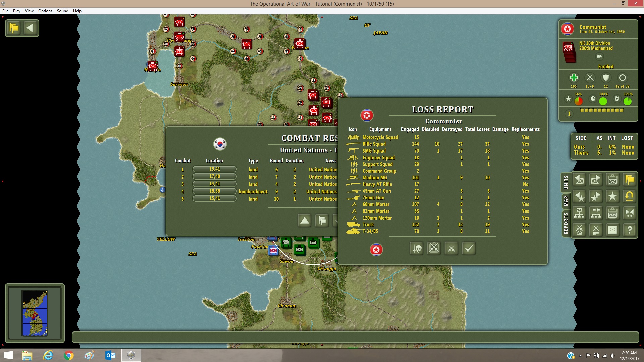Click the boxed X unit icon in Loss Report
The image size is (644, 362).
pyautogui.click(x=451, y=248)
